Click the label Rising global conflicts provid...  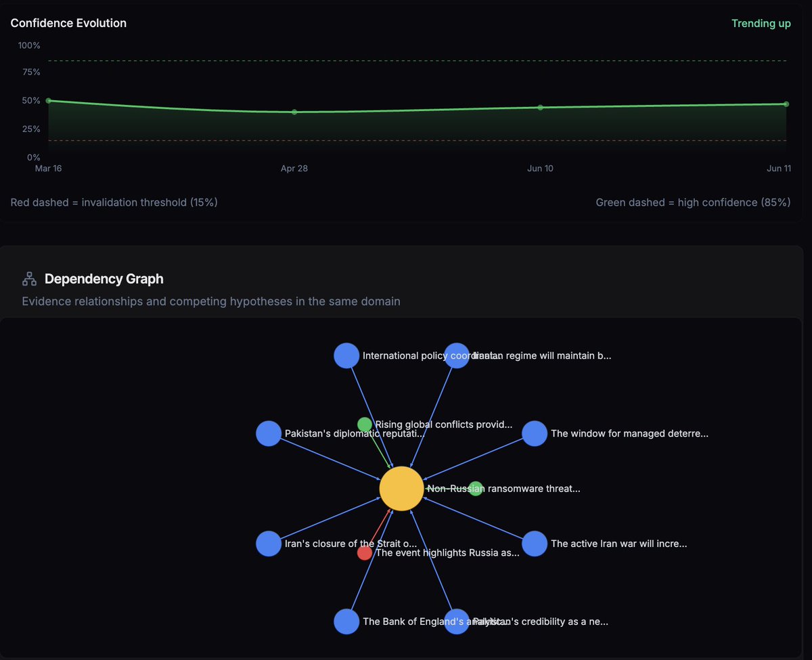[x=444, y=424]
